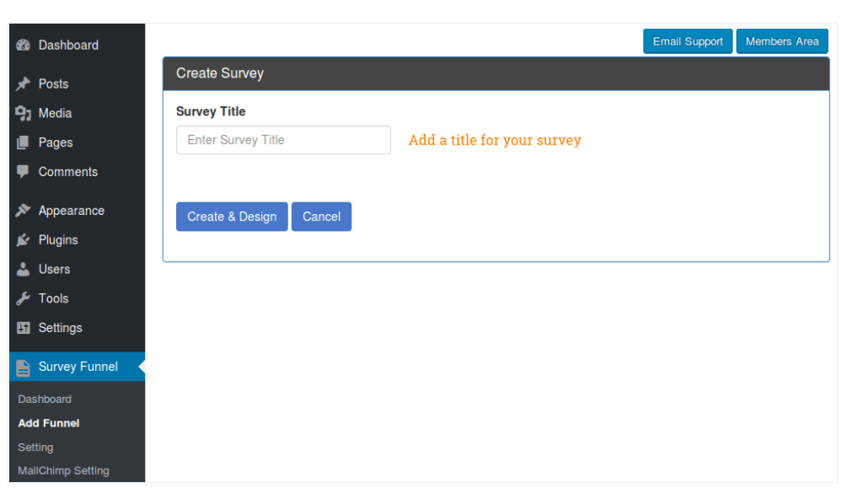Select the Add Funnel submenu item
Viewport: 858px width, 504px height.
tap(49, 424)
